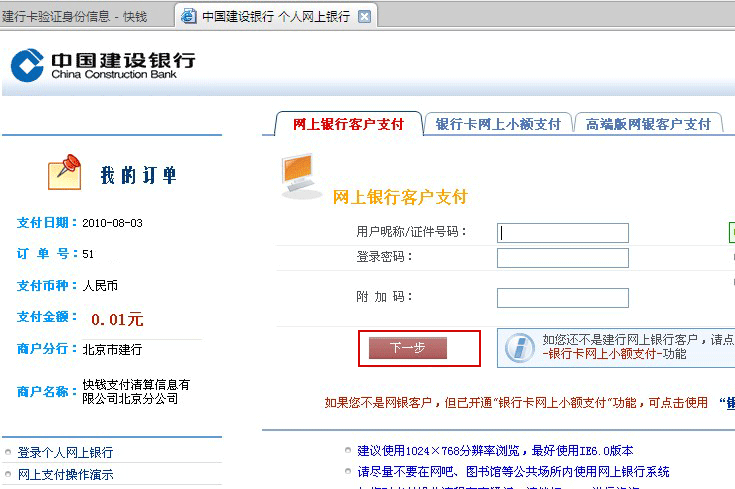Click the pushpin note icon beside 我的订单
This screenshot has height=489, width=735.
(65, 172)
